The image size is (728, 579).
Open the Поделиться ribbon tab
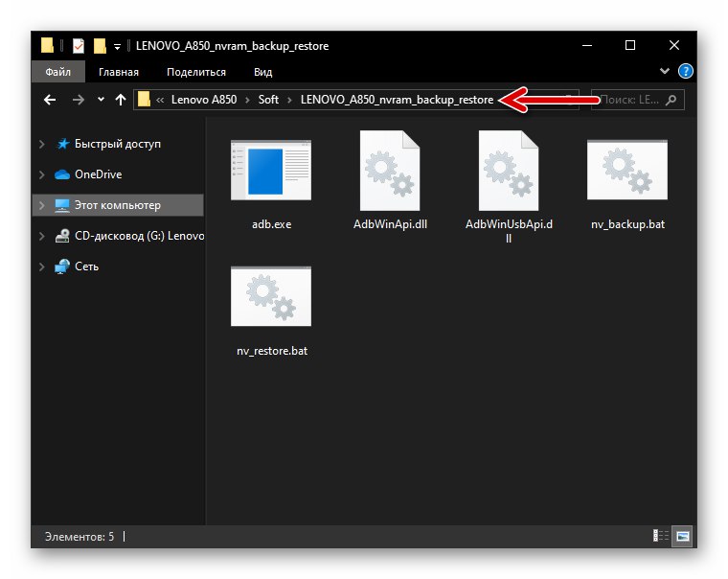(196, 72)
